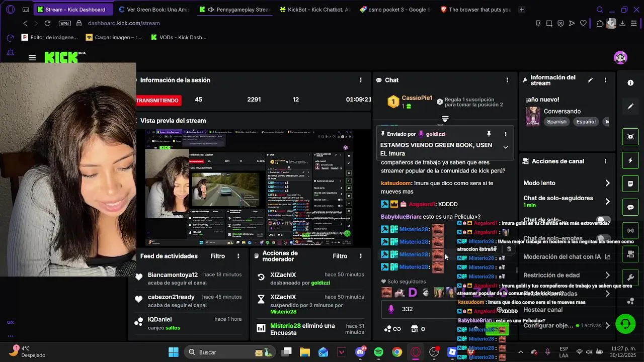This screenshot has width=644, height=362.
Task: Unpin the goldizzi pinned message
Action: pos(489,134)
